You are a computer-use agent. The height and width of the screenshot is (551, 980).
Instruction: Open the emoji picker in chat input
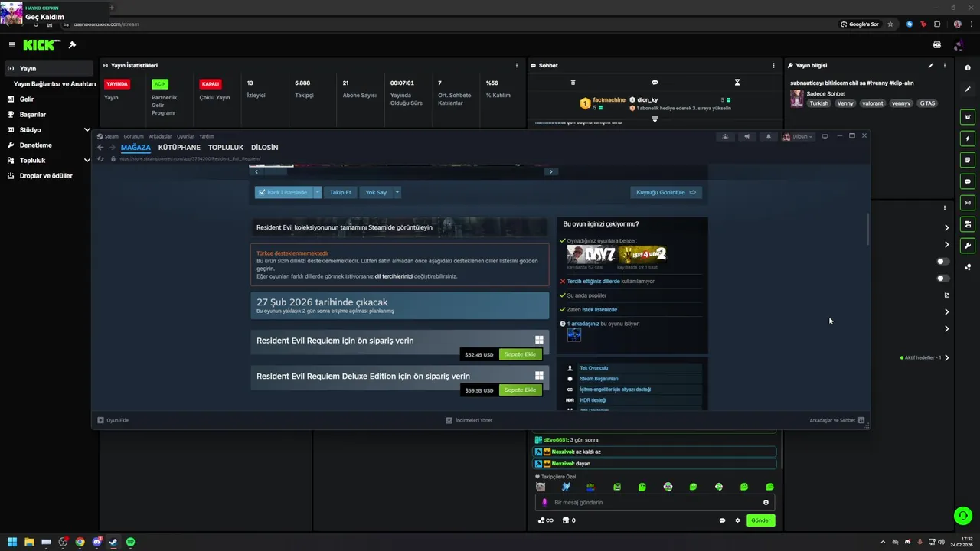[x=766, y=503]
